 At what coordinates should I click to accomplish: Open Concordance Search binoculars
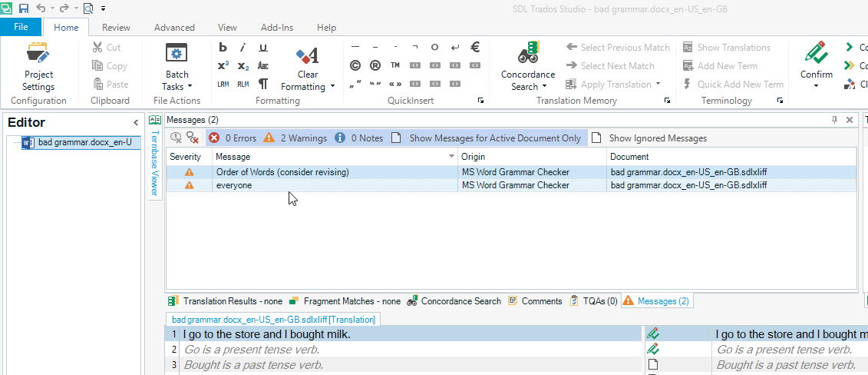click(x=528, y=66)
